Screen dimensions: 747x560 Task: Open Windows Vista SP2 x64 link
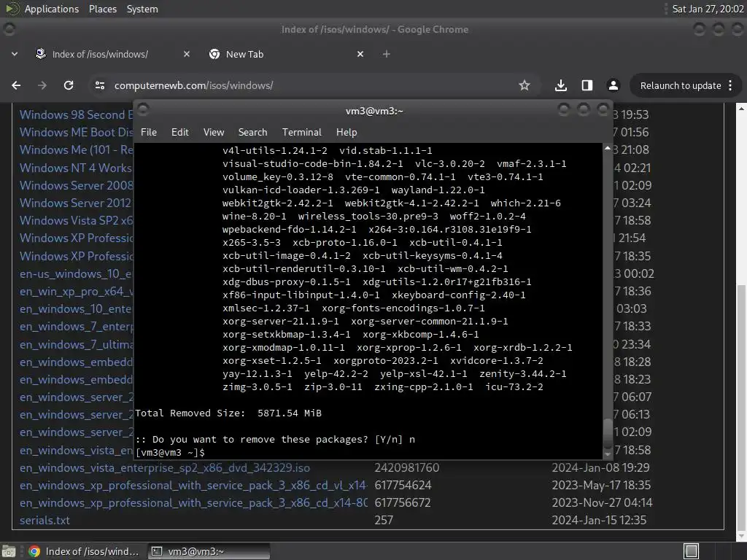pyautogui.click(x=76, y=220)
